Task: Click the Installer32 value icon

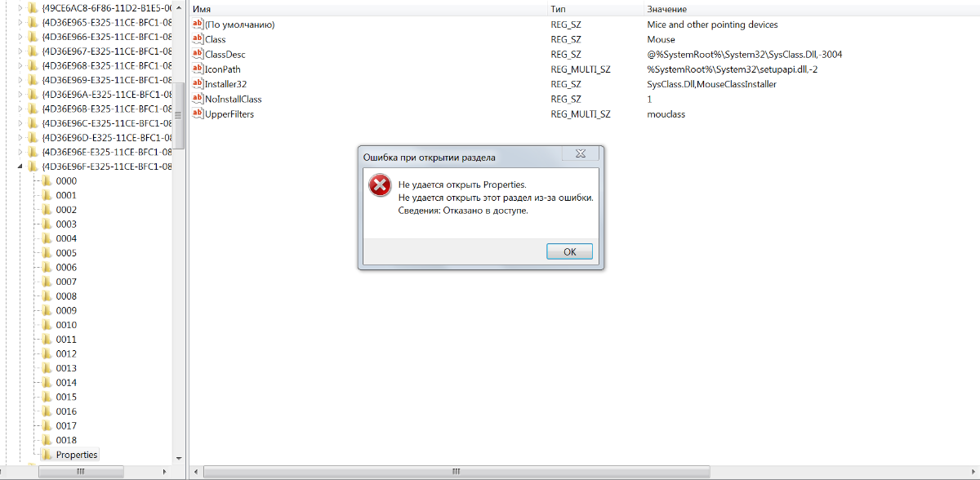Action: (x=198, y=84)
